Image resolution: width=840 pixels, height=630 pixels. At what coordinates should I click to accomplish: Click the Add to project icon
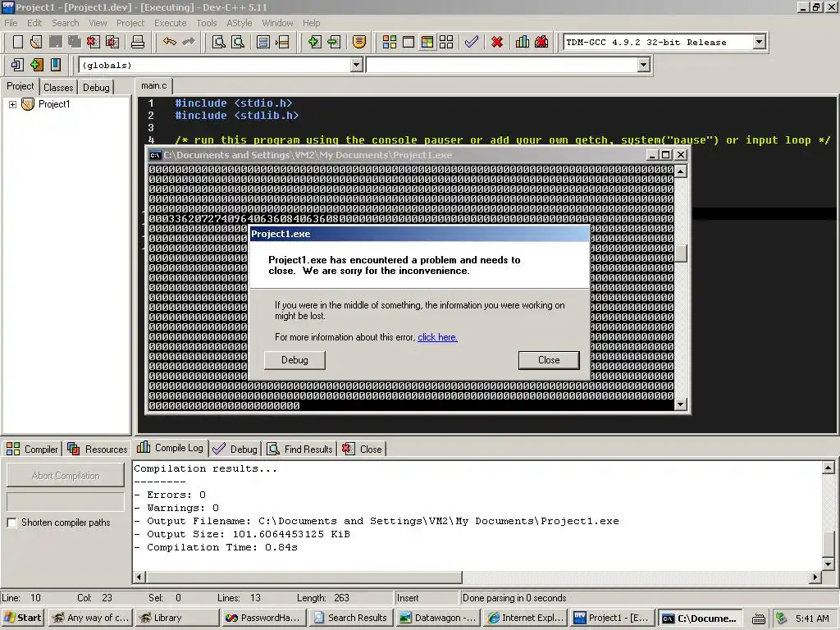click(x=314, y=42)
